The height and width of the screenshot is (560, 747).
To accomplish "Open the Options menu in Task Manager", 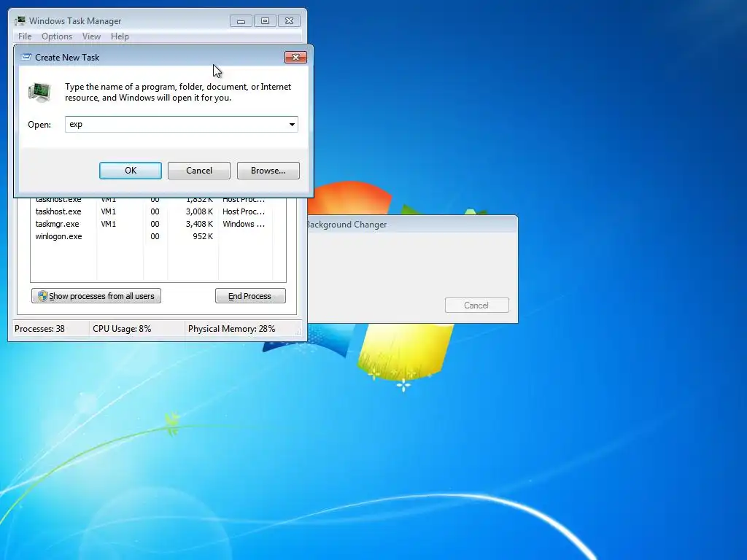I will [x=57, y=36].
